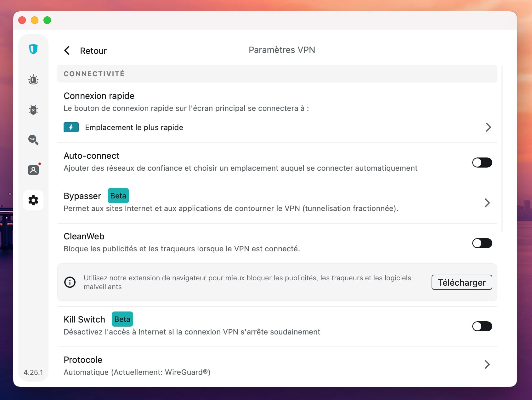Image resolution: width=532 pixels, height=400 pixels.
Task: Open the Alert siren icon in sidebar
Action: pos(33,79)
